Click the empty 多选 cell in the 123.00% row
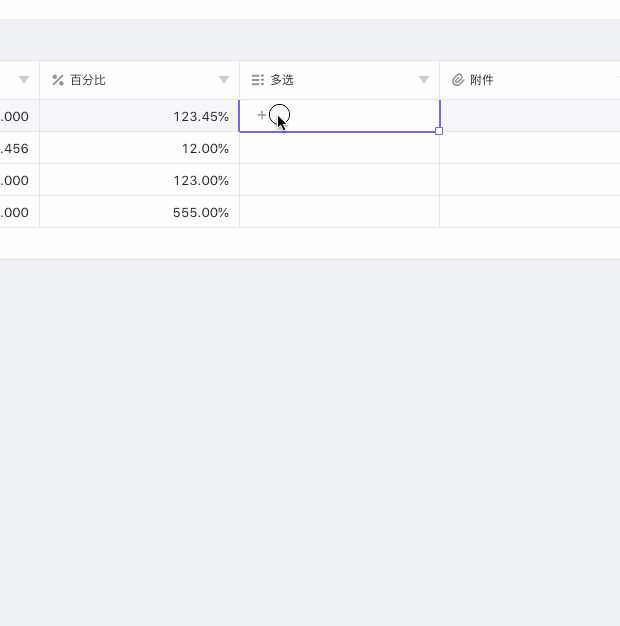 [340, 180]
